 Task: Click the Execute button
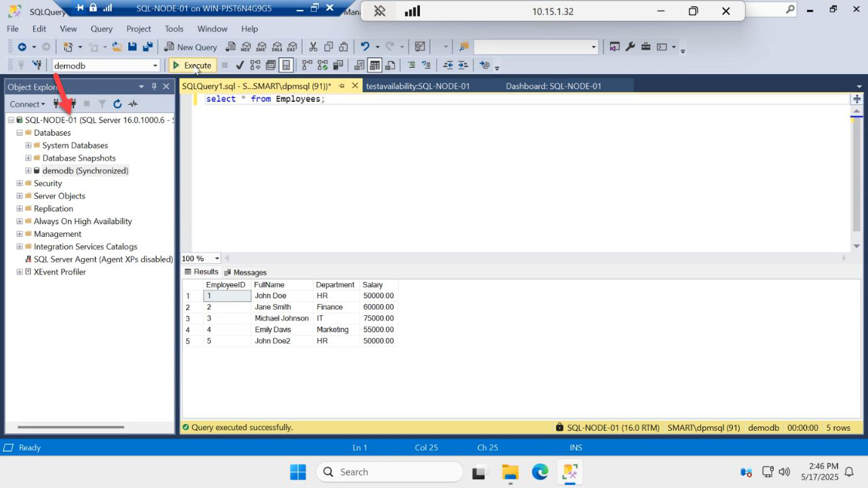pos(192,65)
